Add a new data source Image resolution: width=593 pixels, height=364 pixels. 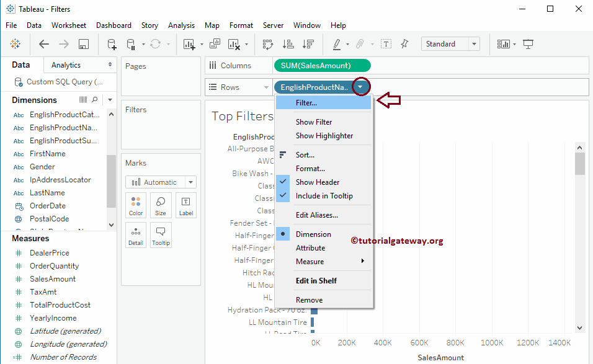[111, 43]
